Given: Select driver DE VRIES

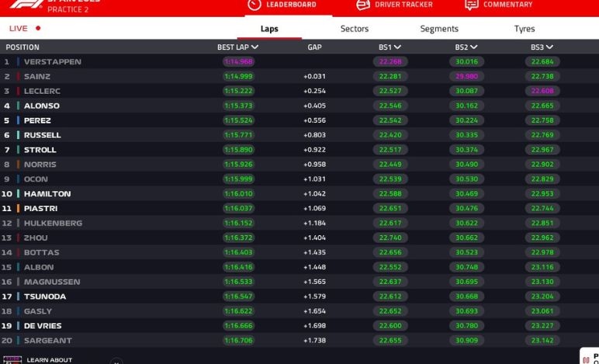Looking at the screenshot, I should point(43,326).
